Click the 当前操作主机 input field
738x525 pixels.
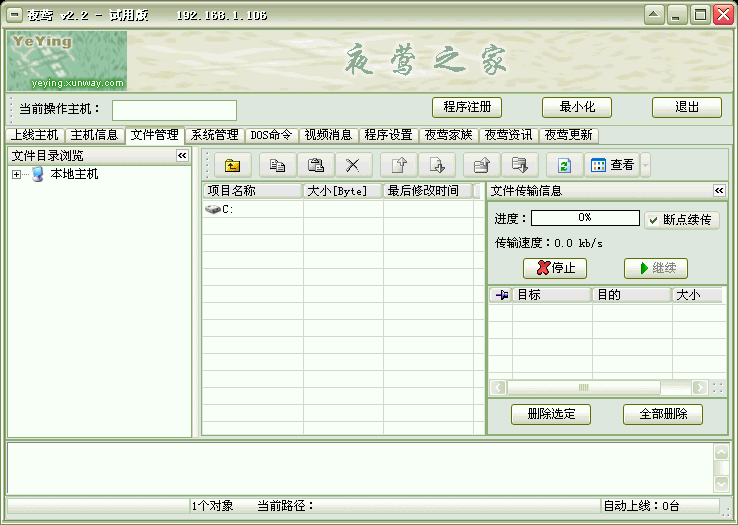pyautogui.click(x=174, y=110)
